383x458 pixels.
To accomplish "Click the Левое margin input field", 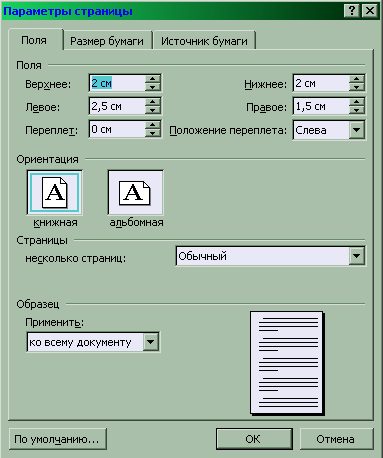I will click(x=117, y=106).
